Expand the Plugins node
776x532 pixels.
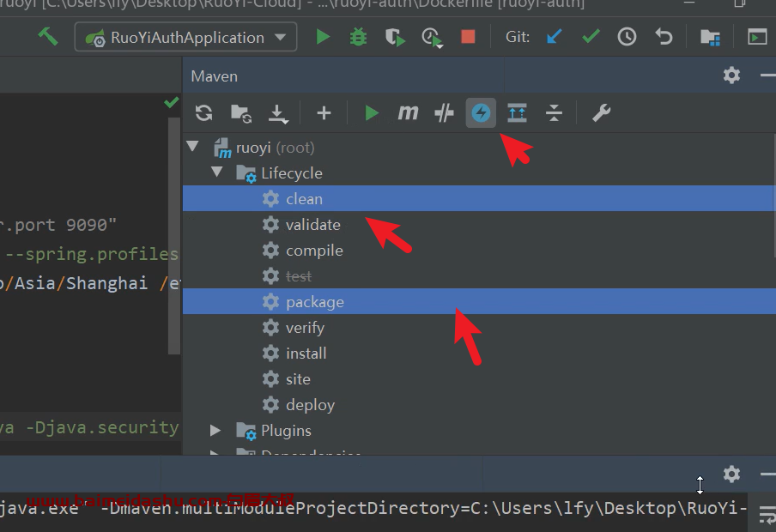coord(215,430)
